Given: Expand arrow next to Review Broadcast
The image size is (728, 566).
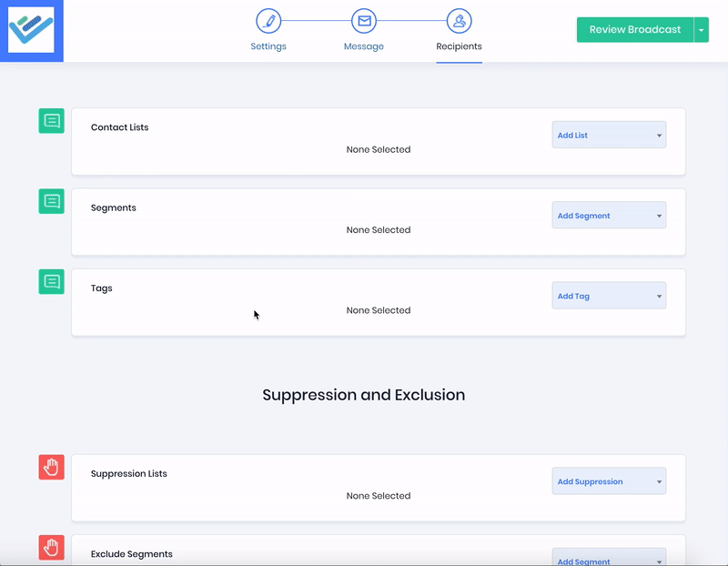Looking at the screenshot, I should coord(701,30).
